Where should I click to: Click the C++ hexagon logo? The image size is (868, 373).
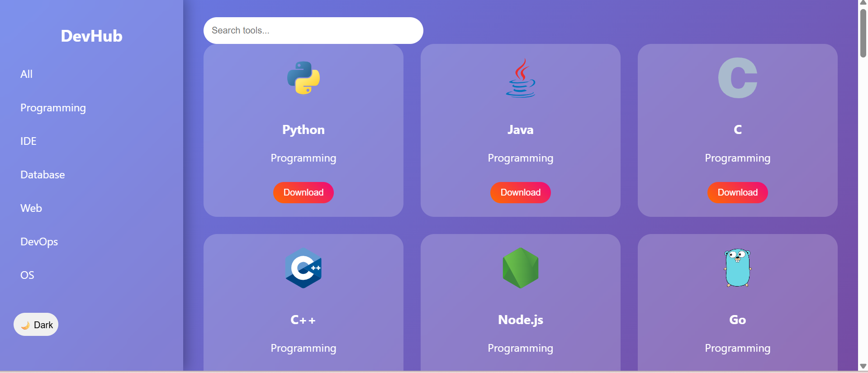tap(304, 268)
